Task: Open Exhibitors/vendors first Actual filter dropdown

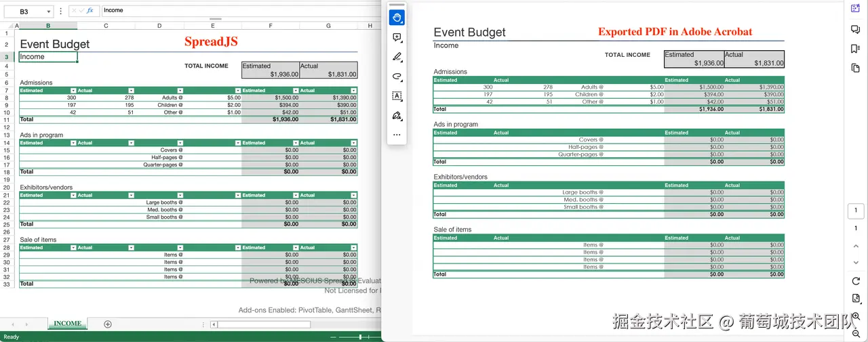Action: click(x=131, y=195)
